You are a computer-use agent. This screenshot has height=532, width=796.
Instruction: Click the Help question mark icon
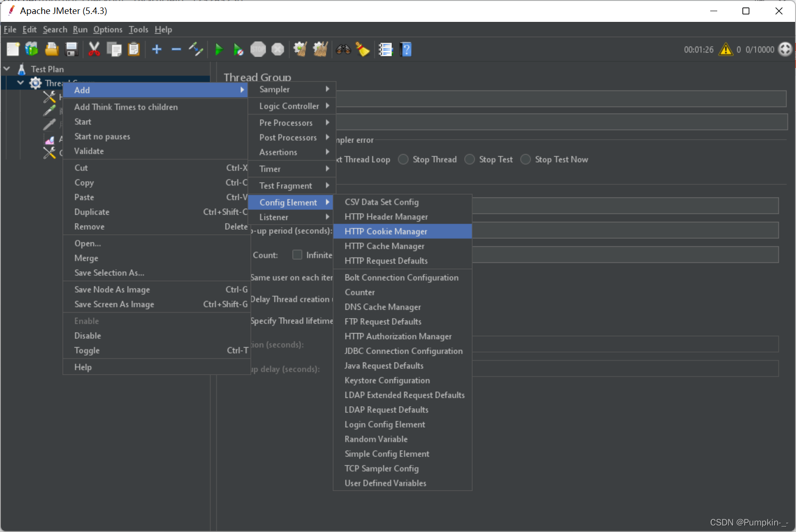(x=406, y=49)
